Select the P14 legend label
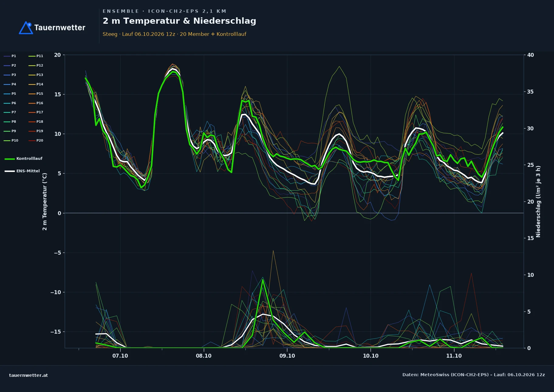The width and height of the screenshot is (554, 392). tap(40, 84)
